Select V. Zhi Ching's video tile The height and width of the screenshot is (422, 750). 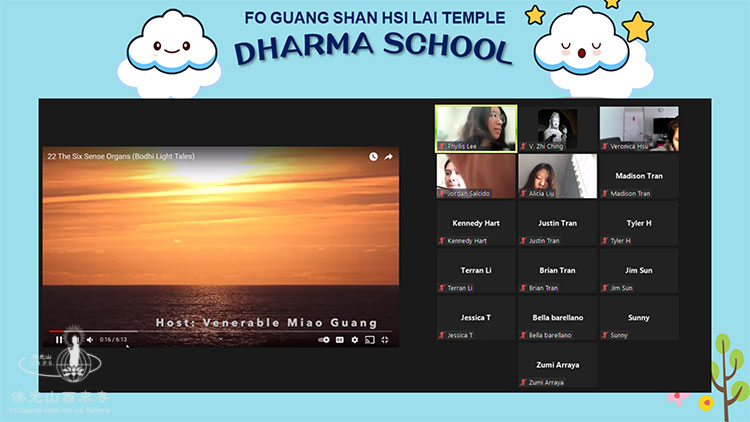coord(557,128)
